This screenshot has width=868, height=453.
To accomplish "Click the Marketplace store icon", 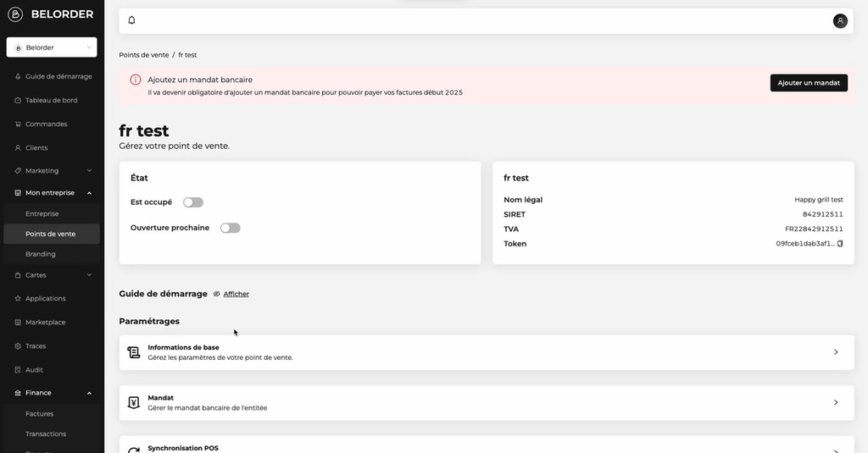I will pyautogui.click(x=18, y=323).
